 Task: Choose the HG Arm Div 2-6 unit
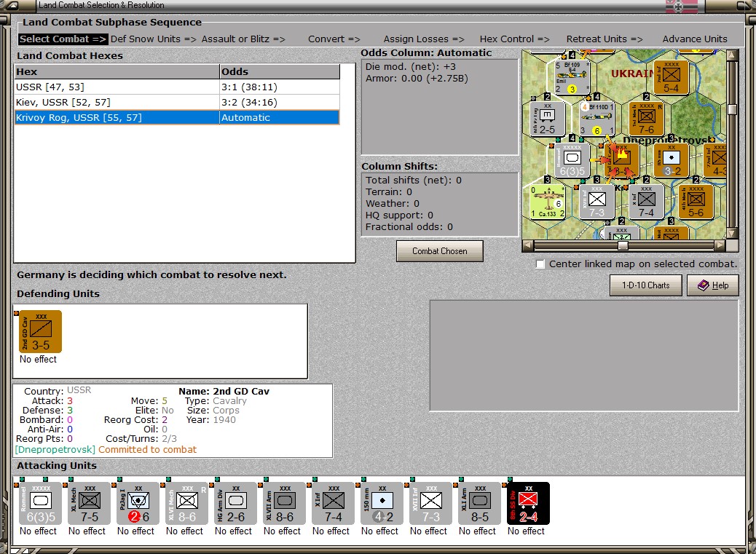tap(236, 504)
